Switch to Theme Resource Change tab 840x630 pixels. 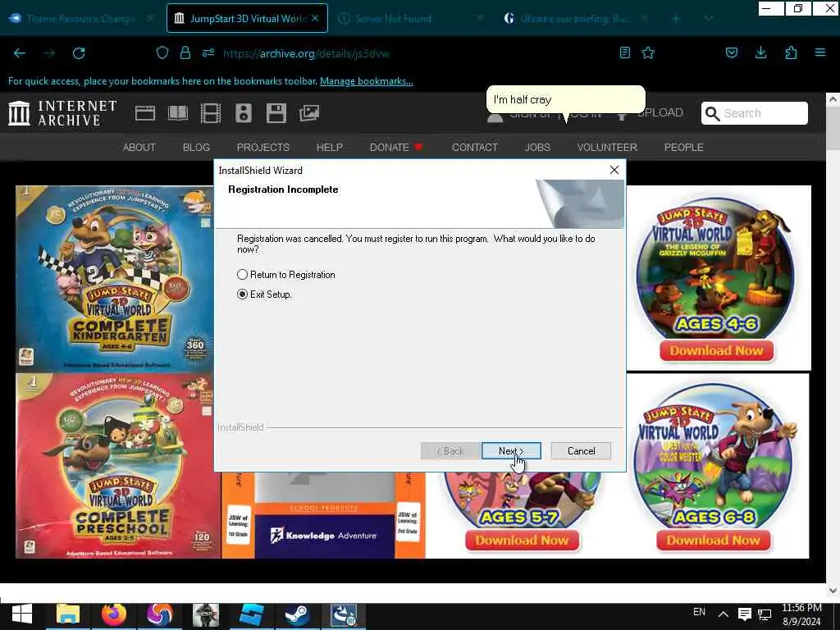[81, 18]
